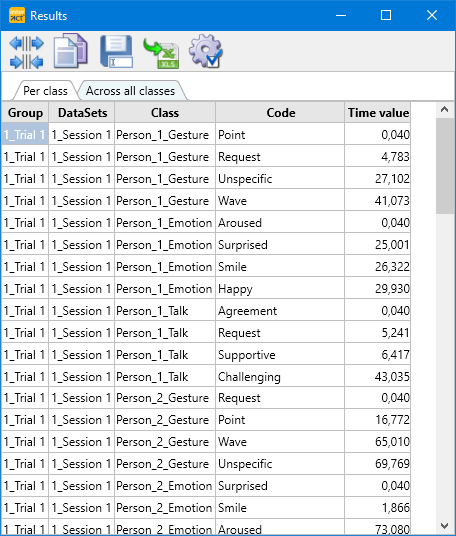
Task: Select the Aroused code cell for Person_1_Emotion
Action: tap(280, 223)
